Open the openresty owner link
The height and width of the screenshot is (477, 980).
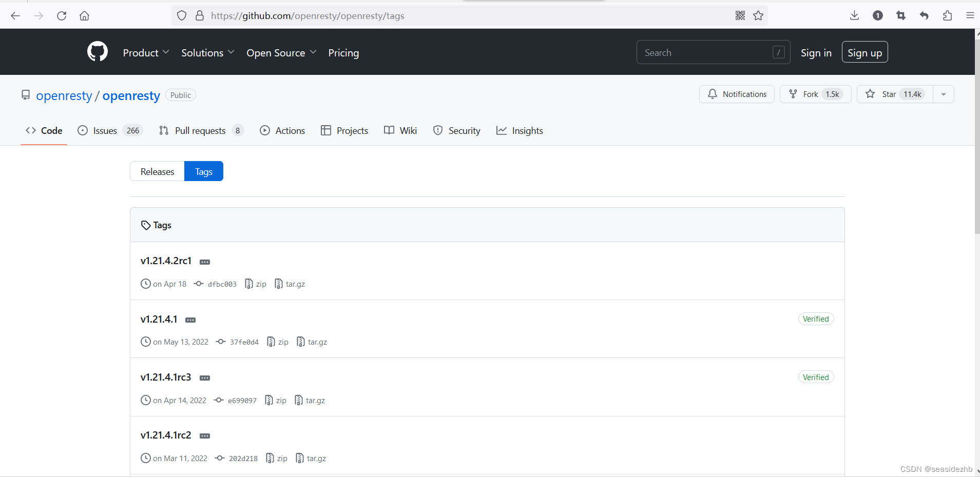click(64, 96)
